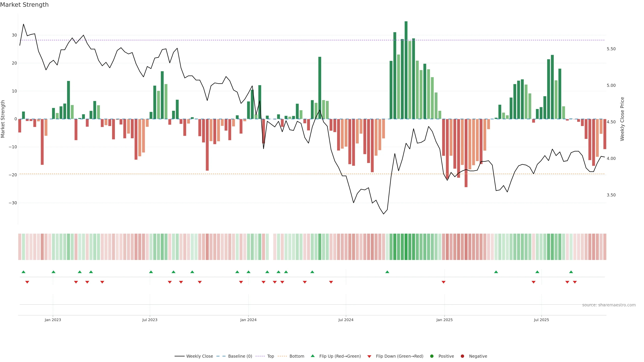The height and width of the screenshot is (362, 644).
Task: Click the green Flip Up legend triangle
Action: 312,356
